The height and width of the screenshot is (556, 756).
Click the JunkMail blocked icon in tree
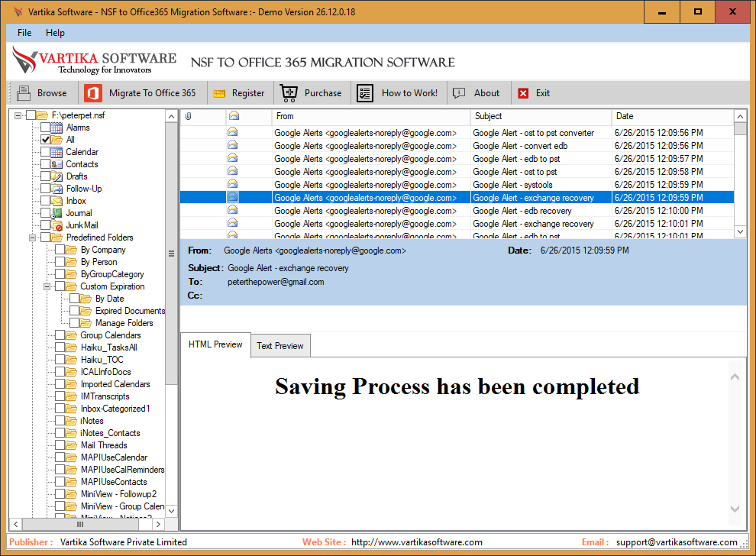[x=57, y=225]
